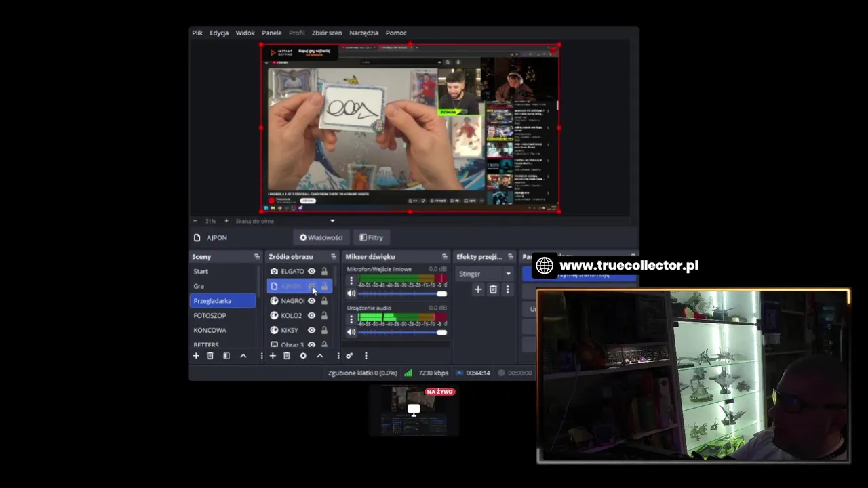Click the ELGATO camera source icon
This screenshot has height=488, width=868.
tap(274, 271)
